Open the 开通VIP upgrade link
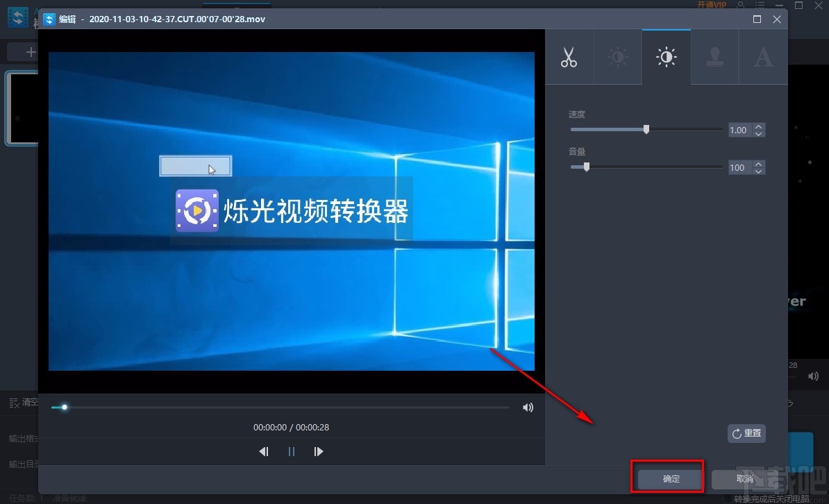The image size is (829, 504). coord(712,5)
